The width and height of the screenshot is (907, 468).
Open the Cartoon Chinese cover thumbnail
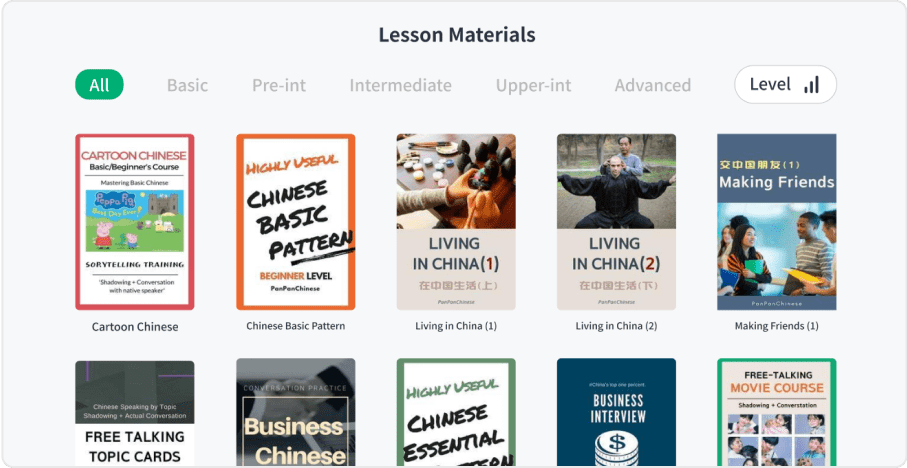tap(135, 222)
